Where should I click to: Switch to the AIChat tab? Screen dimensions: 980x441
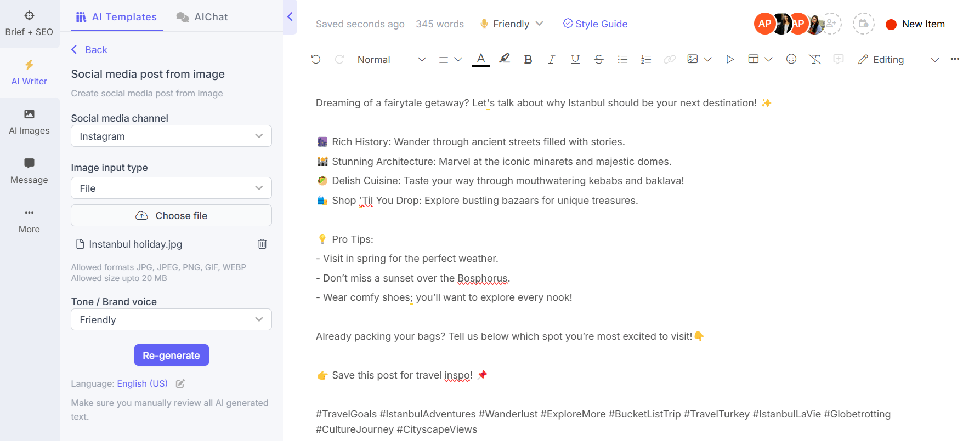tap(202, 17)
